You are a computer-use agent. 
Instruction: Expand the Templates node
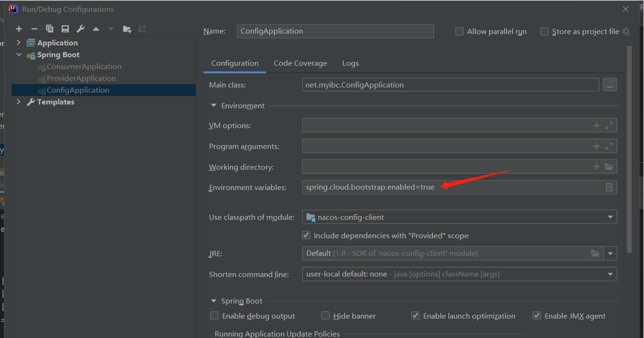click(x=19, y=102)
